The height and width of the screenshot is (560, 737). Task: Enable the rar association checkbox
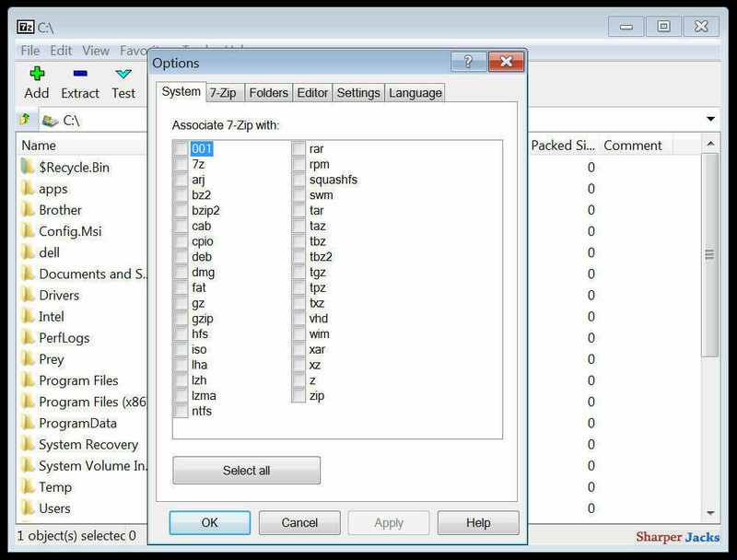(x=298, y=148)
